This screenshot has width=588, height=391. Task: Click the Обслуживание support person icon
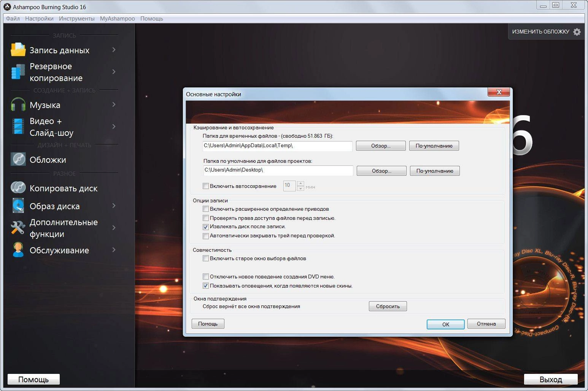[18, 250]
